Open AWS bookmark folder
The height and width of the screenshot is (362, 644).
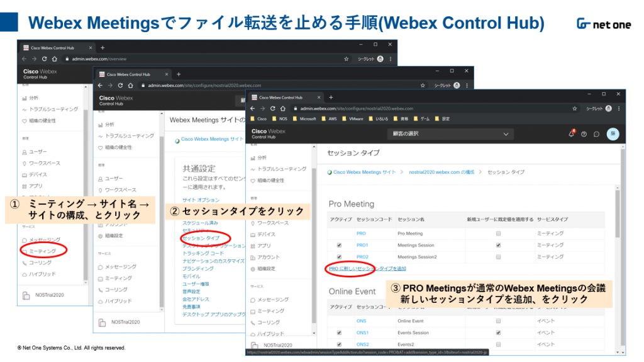tap(329, 119)
